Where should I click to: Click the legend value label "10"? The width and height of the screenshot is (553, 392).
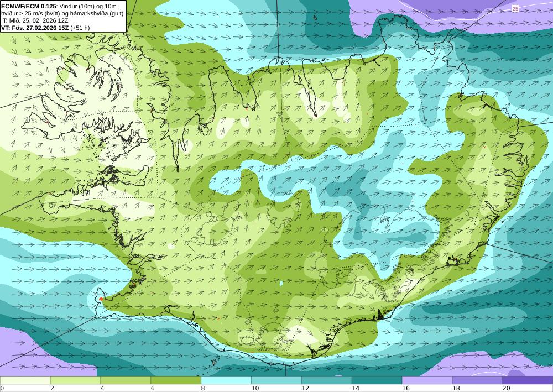pyautogui.click(x=255, y=389)
